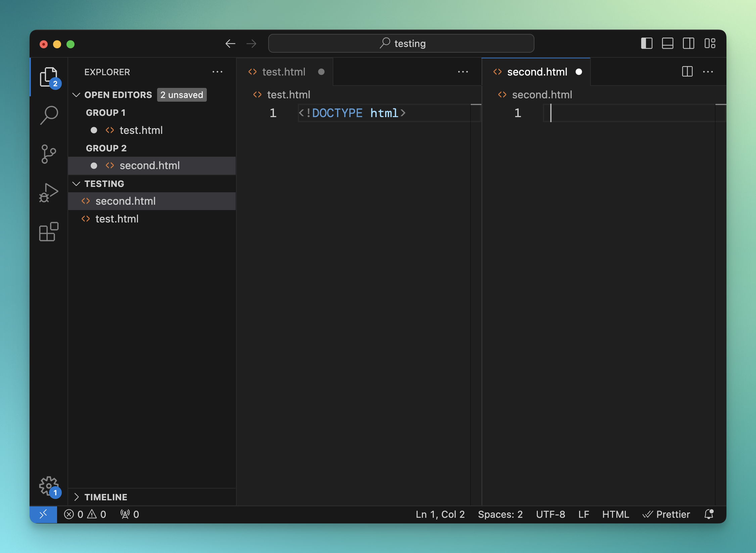
Task: Open the Extensions view
Action: pyautogui.click(x=49, y=232)
